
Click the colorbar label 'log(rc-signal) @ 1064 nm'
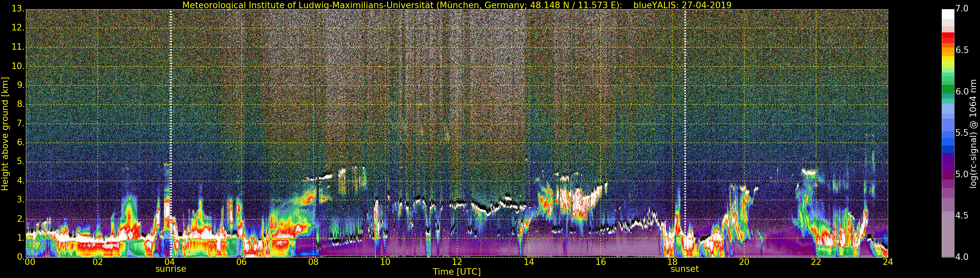pyautogui.click(x=973, y=134)
